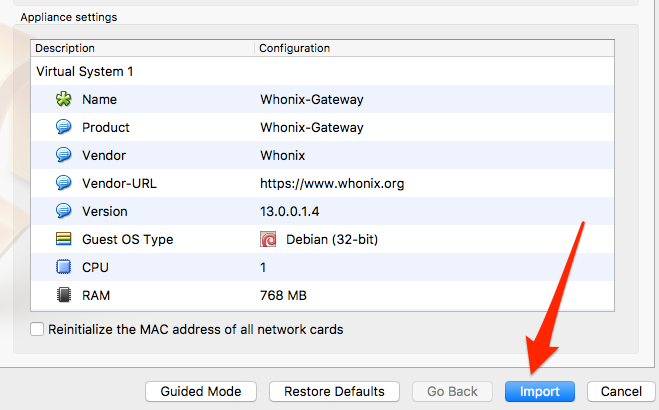The width and height of the screenshot is (659, 410).
Task: Select the Version row speech bubble icon
Action: [x=63, y=211]
